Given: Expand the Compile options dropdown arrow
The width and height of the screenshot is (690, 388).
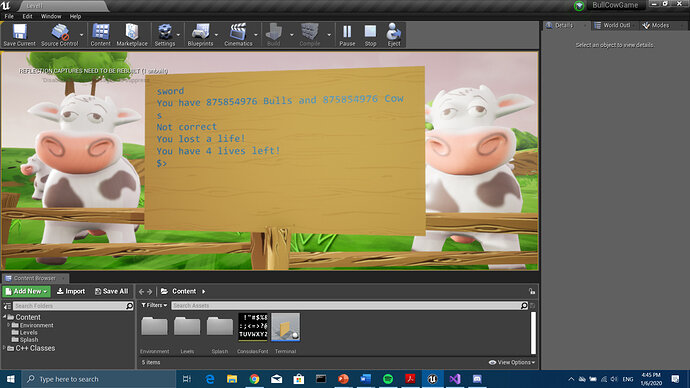Looking at the screenshot, I should click(x=329, y=35).
